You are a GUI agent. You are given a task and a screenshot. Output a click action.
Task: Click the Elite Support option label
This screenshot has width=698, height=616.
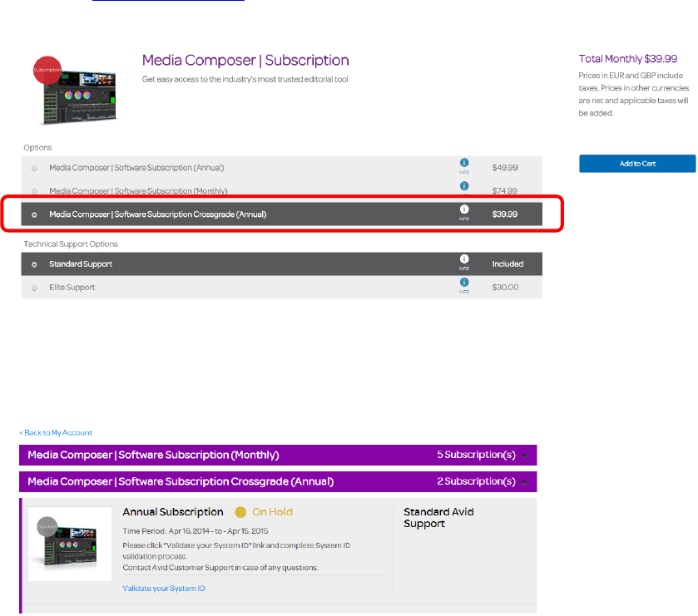(x=72, y=288)
